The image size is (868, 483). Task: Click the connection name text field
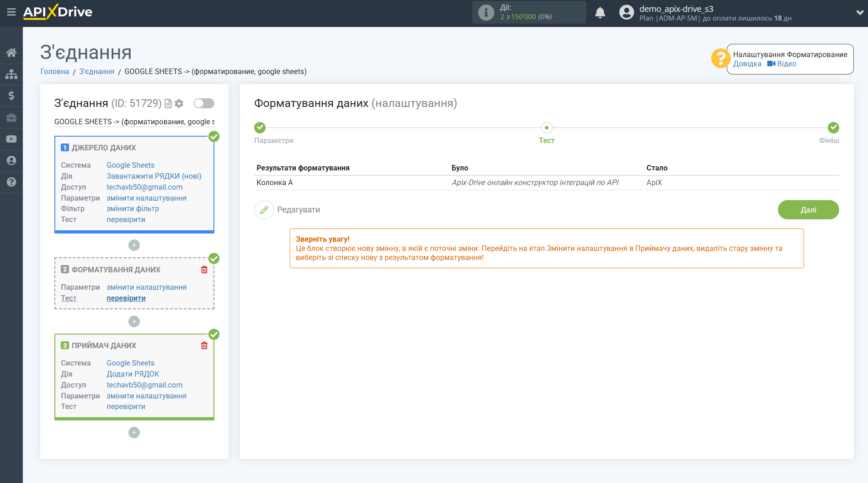click(134, 122)
